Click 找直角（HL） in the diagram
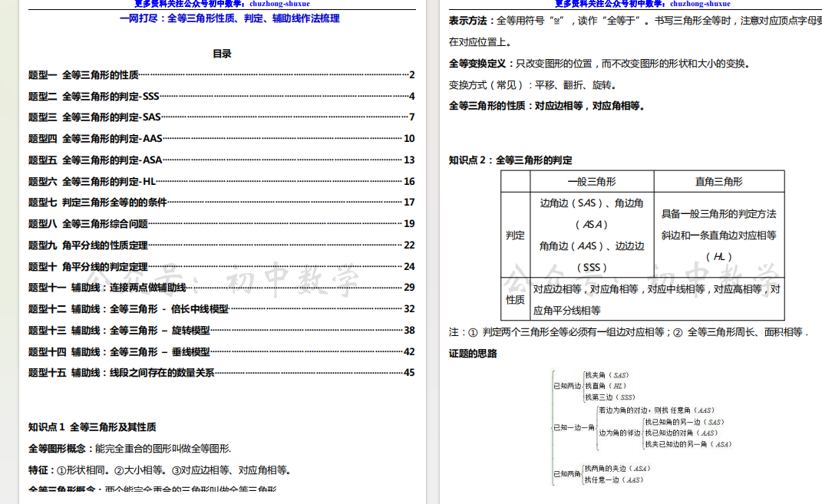 pyautogui.click(x=606, y=386)
